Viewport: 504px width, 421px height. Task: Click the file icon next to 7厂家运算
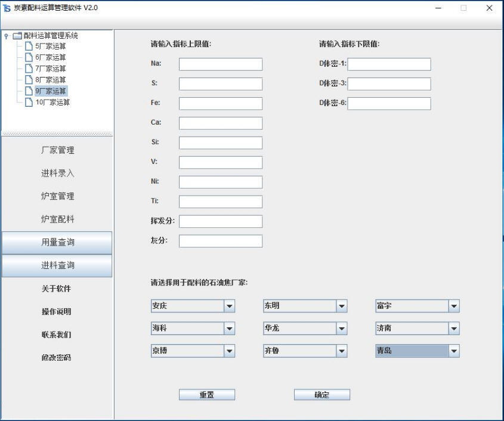[x=29, y=69]
